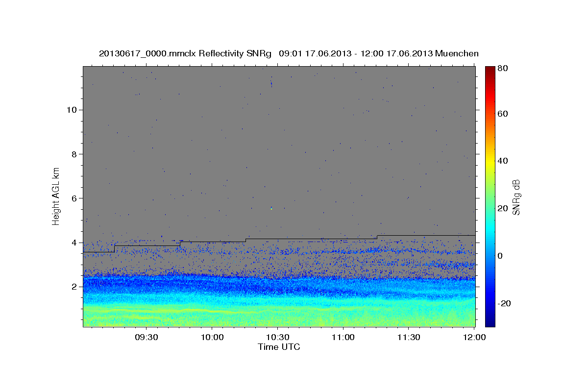Click the 11:00 time tick label
The height and width of the screenshot is (392, 588).
(x=343, y=337)
